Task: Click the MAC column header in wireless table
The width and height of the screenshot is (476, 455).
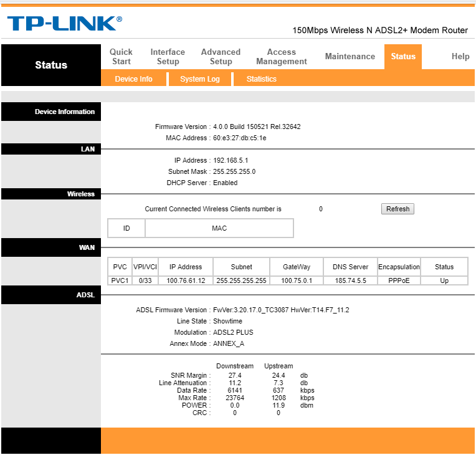Action: (x=219, y=228)
